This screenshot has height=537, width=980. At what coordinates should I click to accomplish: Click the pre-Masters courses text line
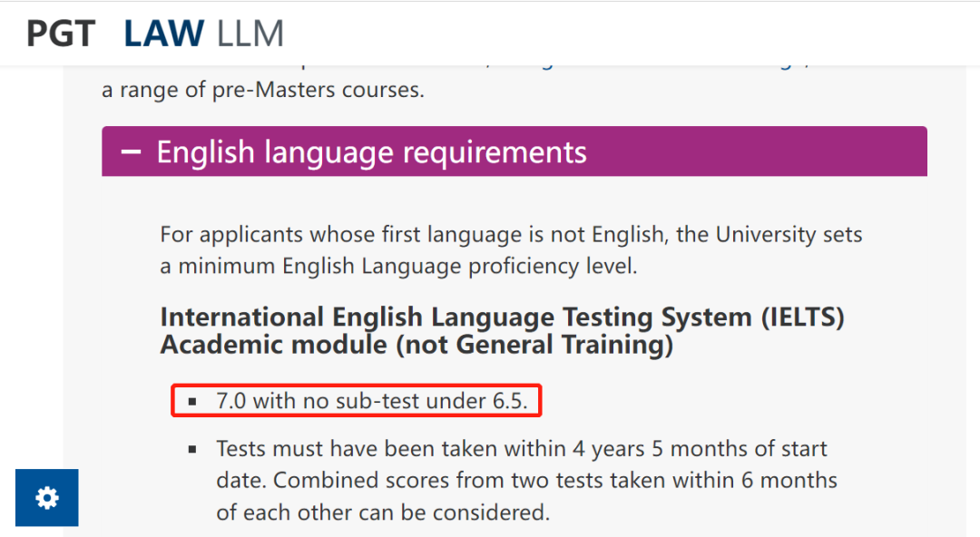click(x=263, y=90)
